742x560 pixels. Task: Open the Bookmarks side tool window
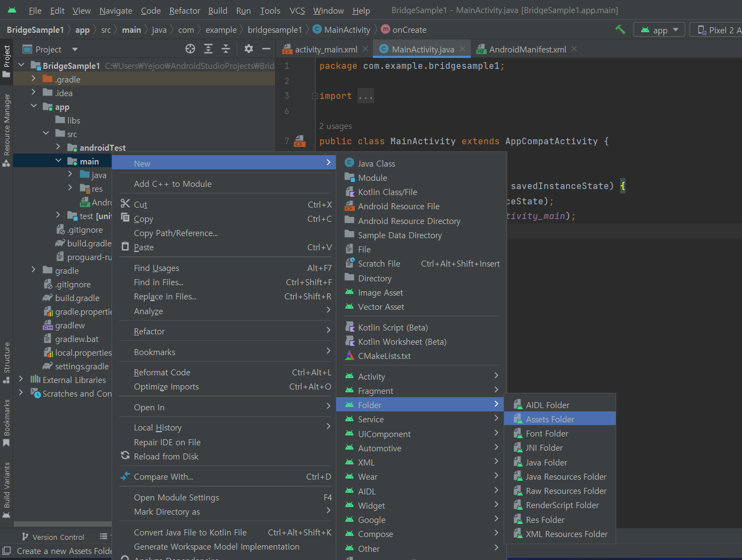tap(7, 423)
